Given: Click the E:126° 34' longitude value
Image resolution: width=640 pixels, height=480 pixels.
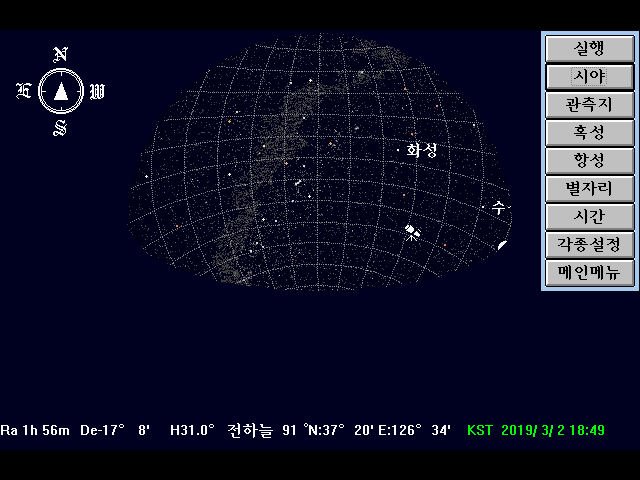Looking at the screenshot, I should [x=414, y=430].
